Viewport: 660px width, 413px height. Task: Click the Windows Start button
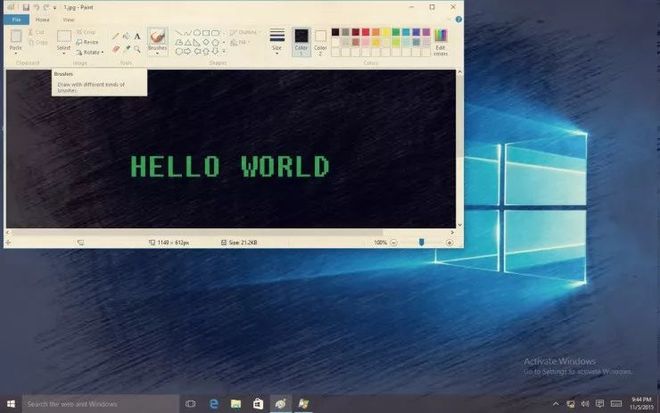[11, 404]
